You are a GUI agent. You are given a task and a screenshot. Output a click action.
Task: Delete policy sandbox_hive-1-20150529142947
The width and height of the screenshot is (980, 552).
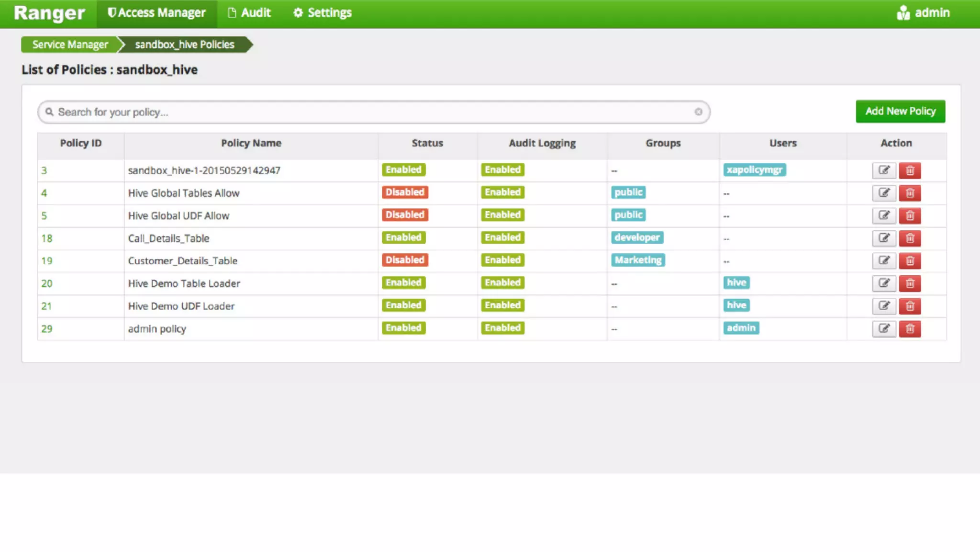coord(910,170)
